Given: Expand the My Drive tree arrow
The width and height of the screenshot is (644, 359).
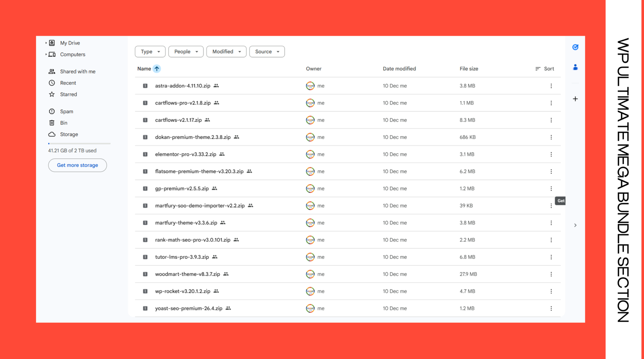Looking at the screenshot, I should pos(46,43).
